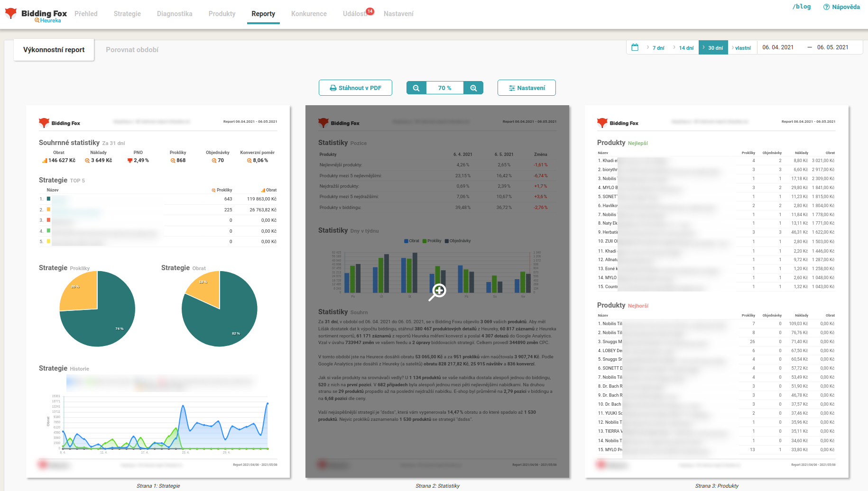Viewport: 868px width, 491px height.
Task: Select the 30 dní period
Action: pos(713,47)
